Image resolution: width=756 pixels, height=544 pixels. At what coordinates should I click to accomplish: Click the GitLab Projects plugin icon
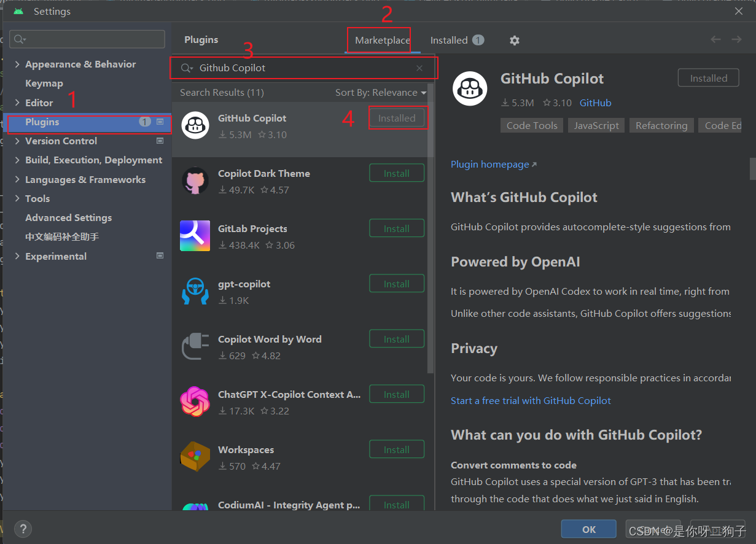195,236
